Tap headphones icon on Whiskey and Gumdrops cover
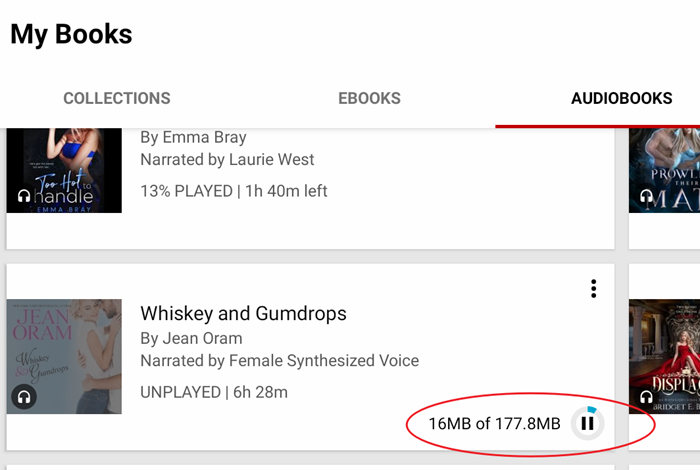Image resolution: width=700 pixels, height=470 pixels. [x=24, y=397]
